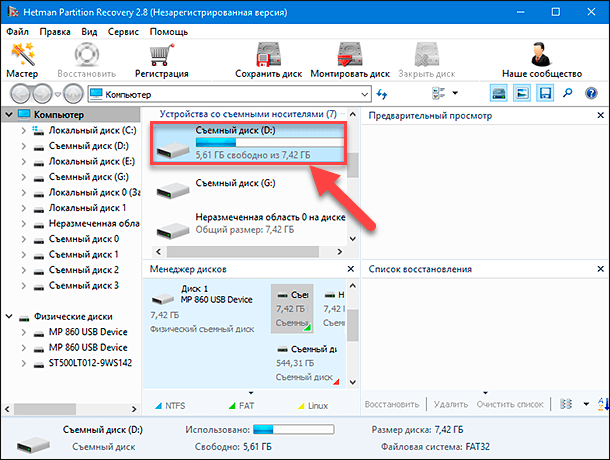Viewport: 610px width, 460px height.
Task: Click the forward navigation arrow
Action: pos(42,94)
